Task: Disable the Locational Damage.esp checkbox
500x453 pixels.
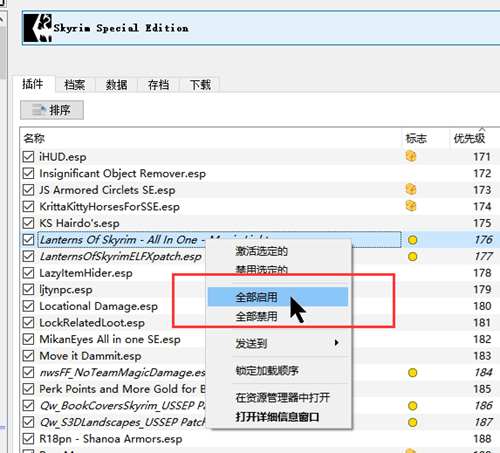Action: tap(28, 306)
